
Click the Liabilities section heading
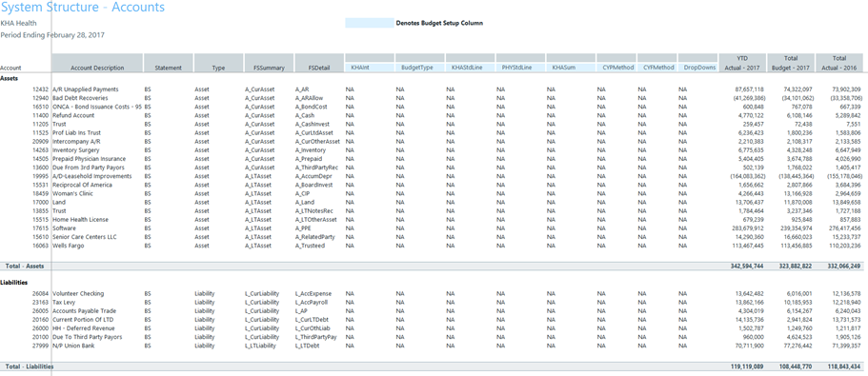[x=13, y=282]
